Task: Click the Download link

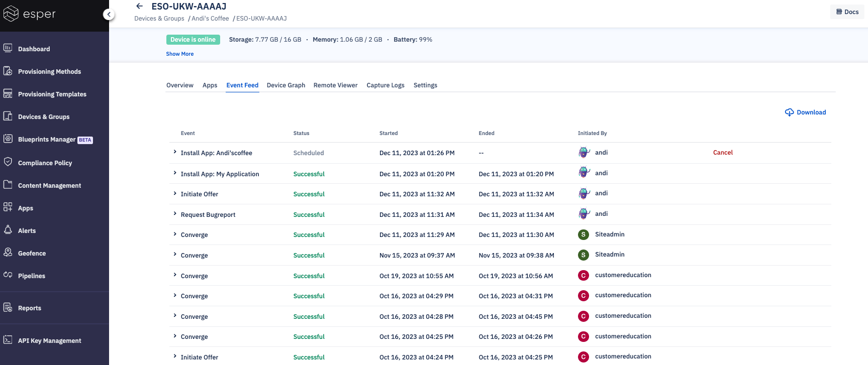Action: [x=805, y=112]
